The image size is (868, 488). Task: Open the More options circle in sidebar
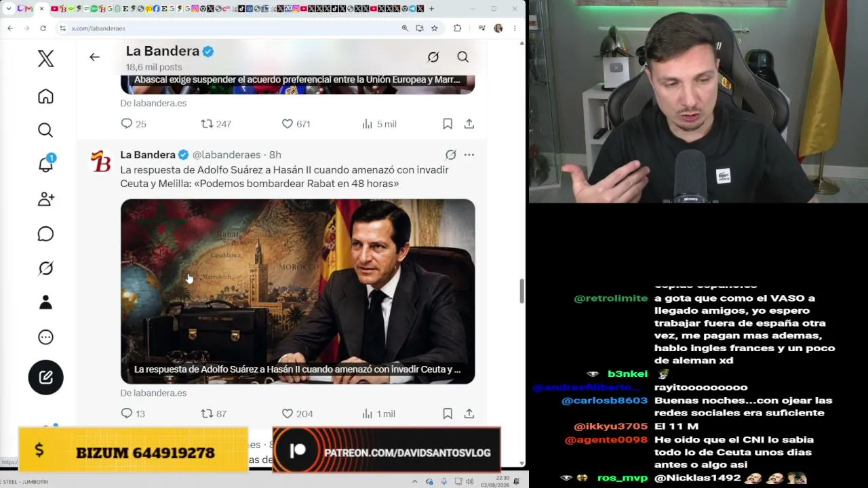coord(45,337)
